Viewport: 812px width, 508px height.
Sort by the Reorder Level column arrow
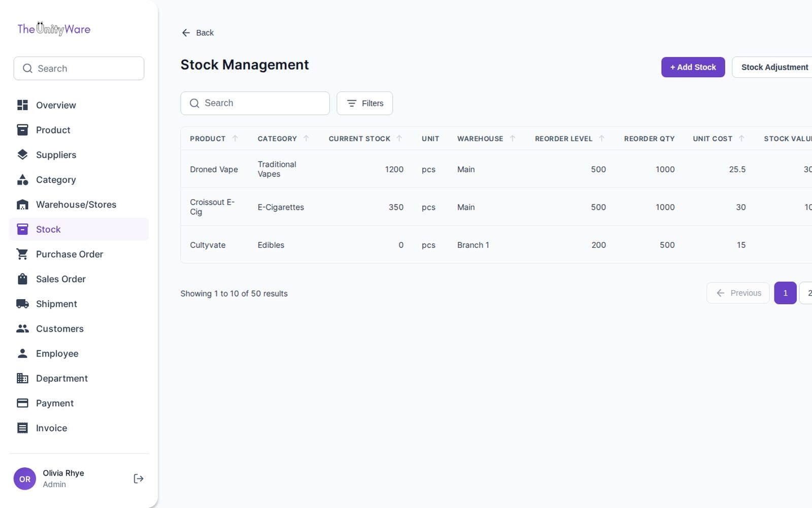click(x=602, y=138)
